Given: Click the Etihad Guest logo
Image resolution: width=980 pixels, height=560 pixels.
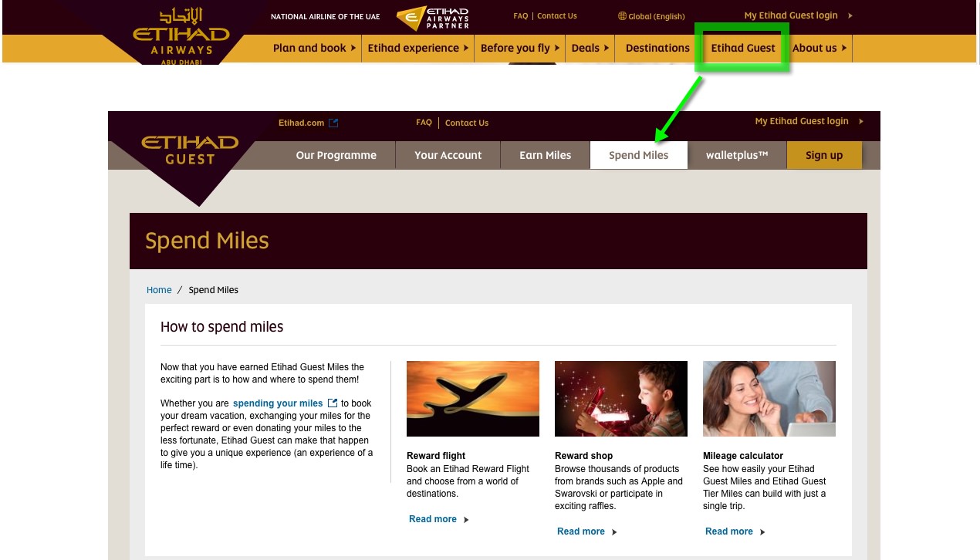Looking at the screenshot, I should click(x=190, y=150).
